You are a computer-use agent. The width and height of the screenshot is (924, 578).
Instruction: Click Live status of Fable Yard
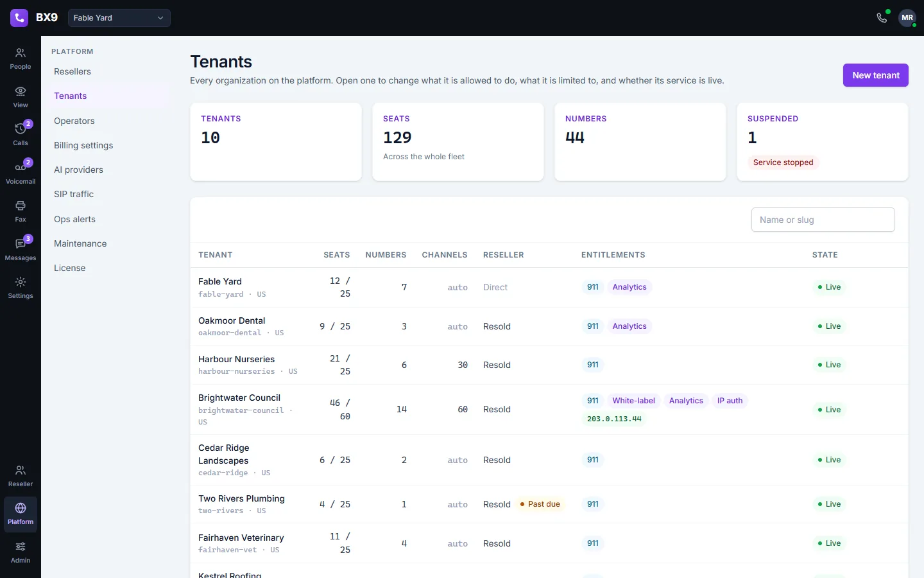(829, 287)
